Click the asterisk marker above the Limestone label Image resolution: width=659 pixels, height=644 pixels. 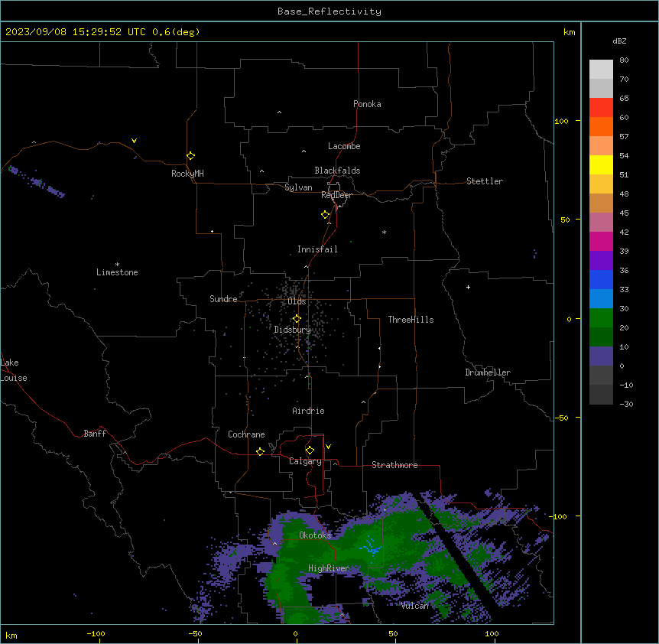[x=117, y=265]
